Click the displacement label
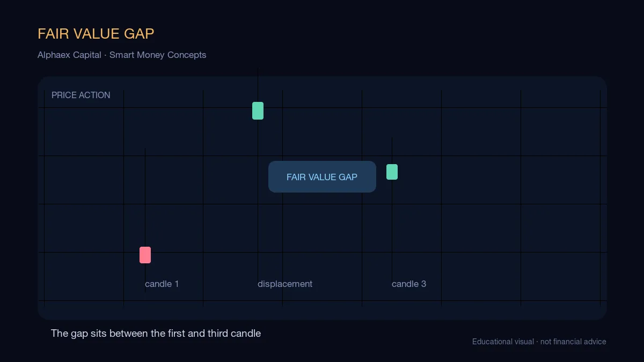 pyautogui.click(x=285, y=284)
